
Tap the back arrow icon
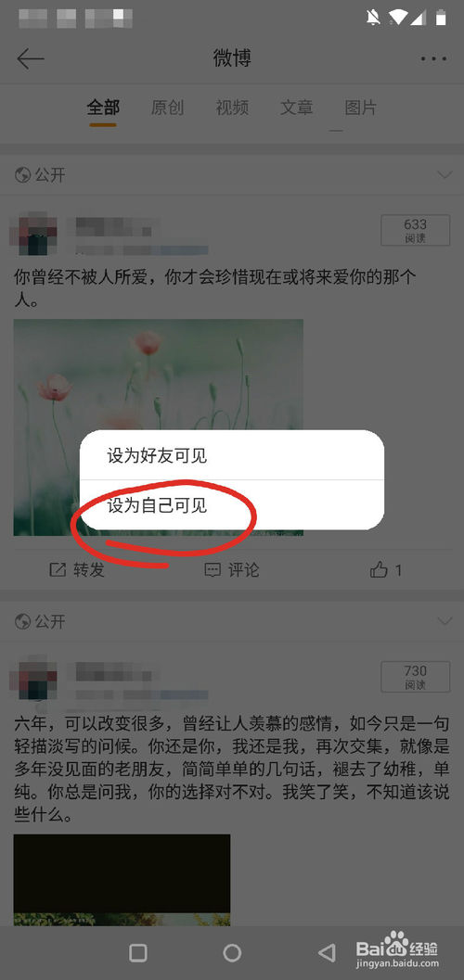click(x=30, y=59)
